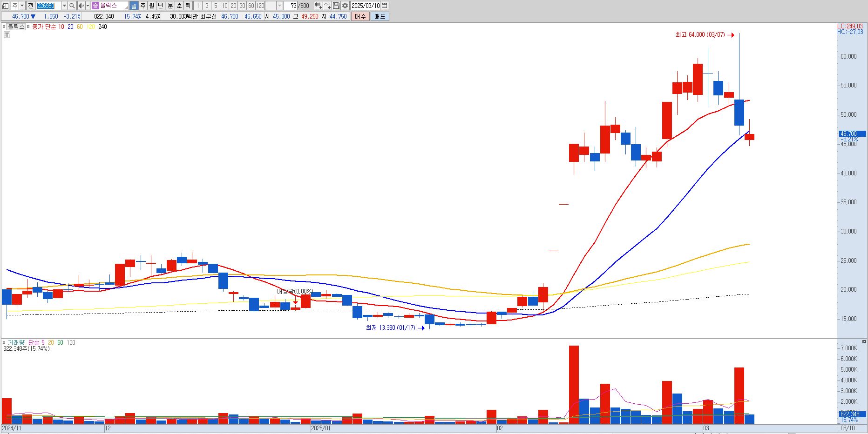Switch to weekly 주 chart period

click(143, 6)
